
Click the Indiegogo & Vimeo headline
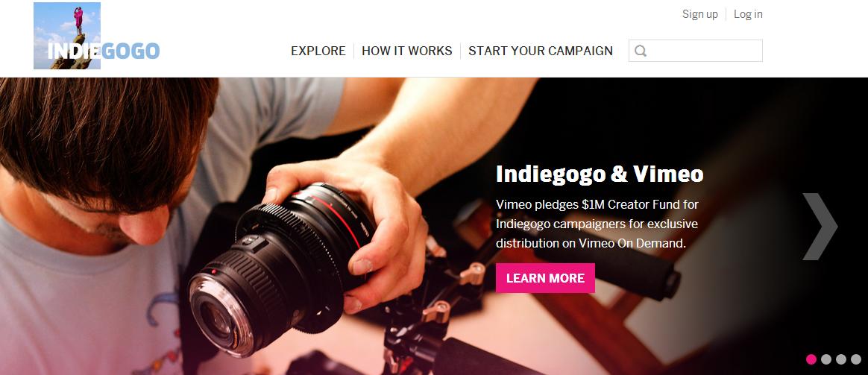[600, 174]
